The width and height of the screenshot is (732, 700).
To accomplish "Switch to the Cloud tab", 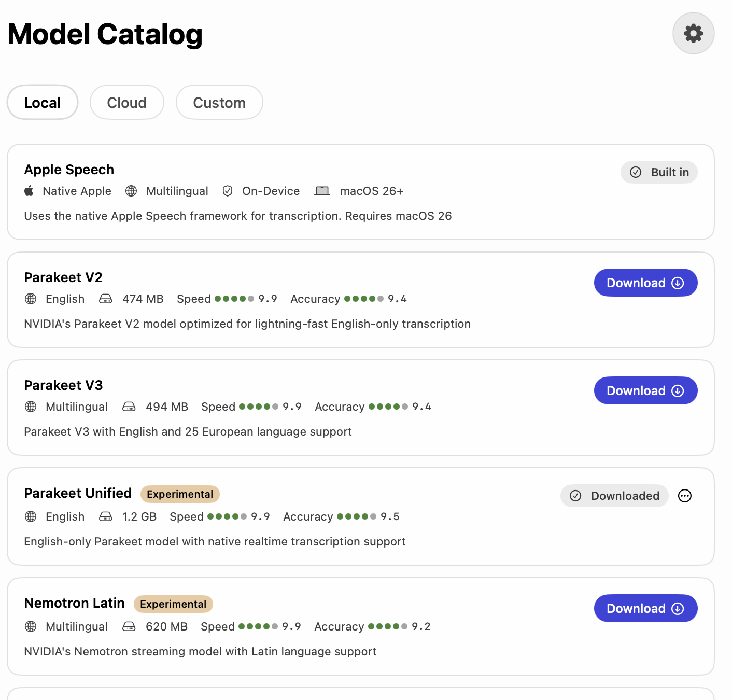I will [x=127, y=103].
